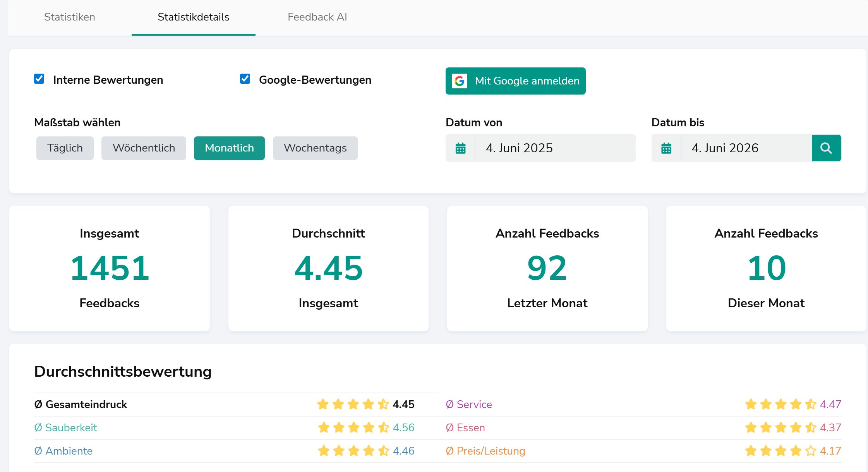The height and width of the screenshot is (472, 868).
Task: Click the 4.45 Durchschnitt value
Action: point(328,268)
